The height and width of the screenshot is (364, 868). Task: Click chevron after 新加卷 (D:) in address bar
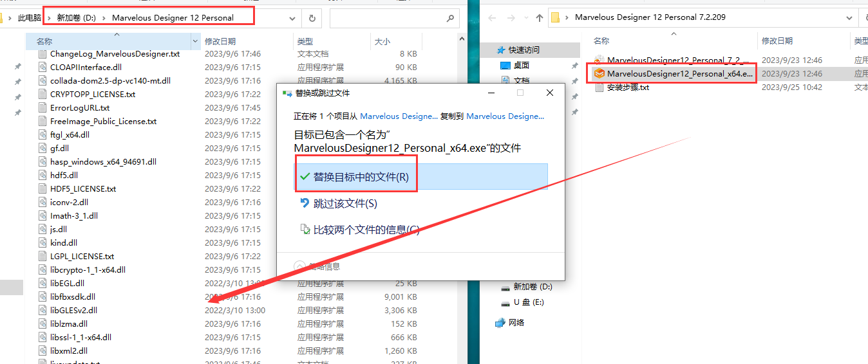[104, 18]
